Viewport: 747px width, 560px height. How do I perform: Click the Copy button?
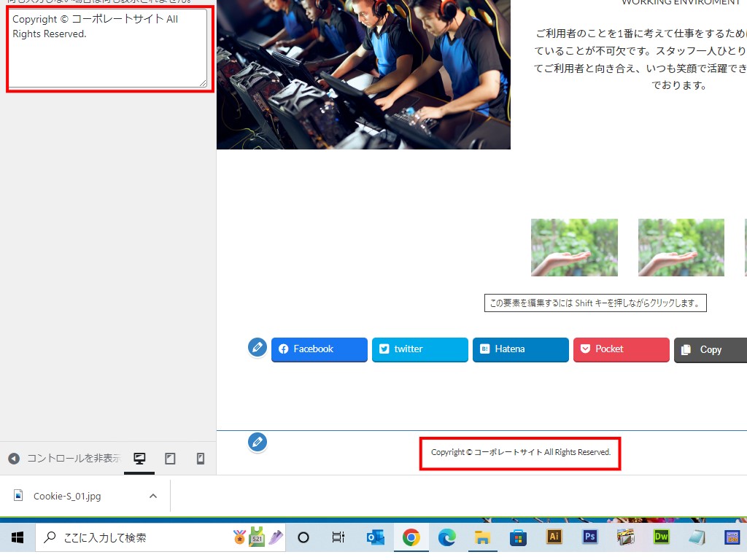coord(711,350)
